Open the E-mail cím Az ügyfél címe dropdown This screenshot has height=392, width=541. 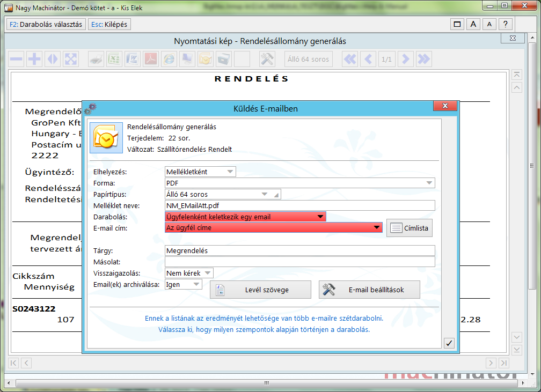[x=274, y=227]
